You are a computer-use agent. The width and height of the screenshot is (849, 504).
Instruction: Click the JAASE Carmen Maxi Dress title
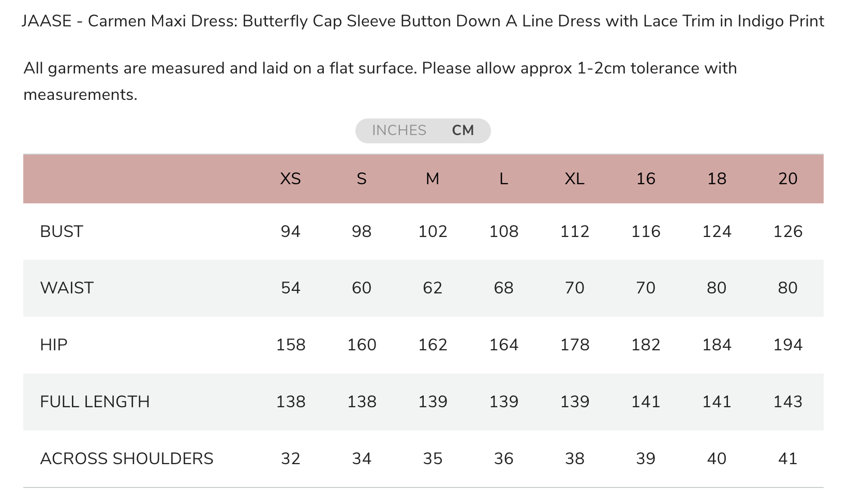tap(423, 21)
